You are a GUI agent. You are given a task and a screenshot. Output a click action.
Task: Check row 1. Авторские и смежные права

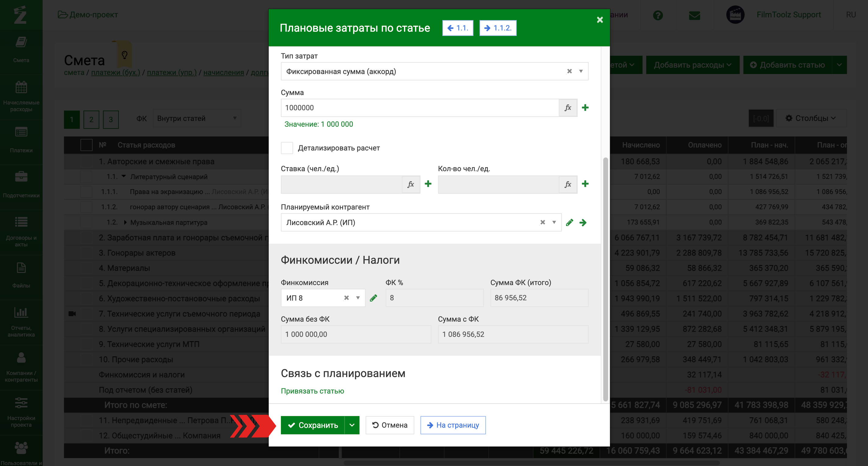tap(86, 161)
